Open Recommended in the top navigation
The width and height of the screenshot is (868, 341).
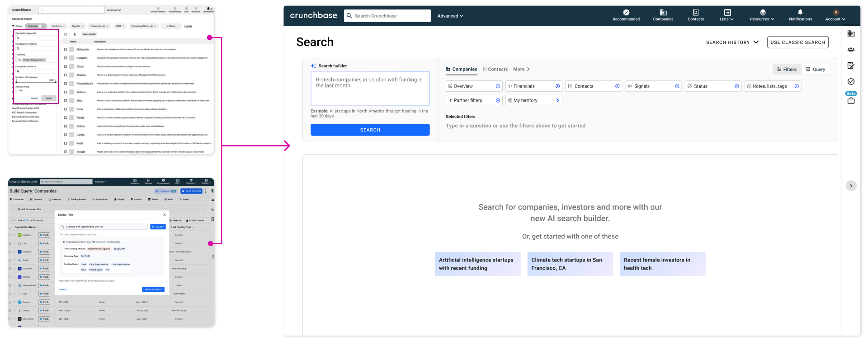pos(626,15)
